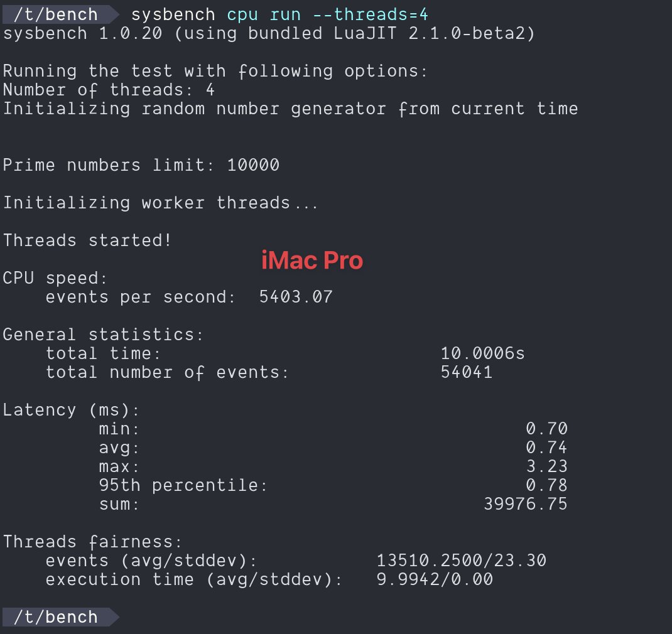Click the 'General statistics:' heading
Image resolution: width=672 pixels, height=634 pixels.
click(103, 335)
